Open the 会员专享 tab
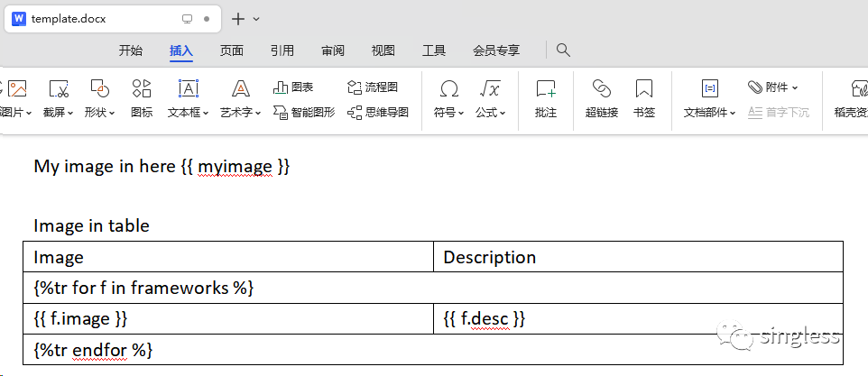The image size is (868, 376). coord(496,50)
